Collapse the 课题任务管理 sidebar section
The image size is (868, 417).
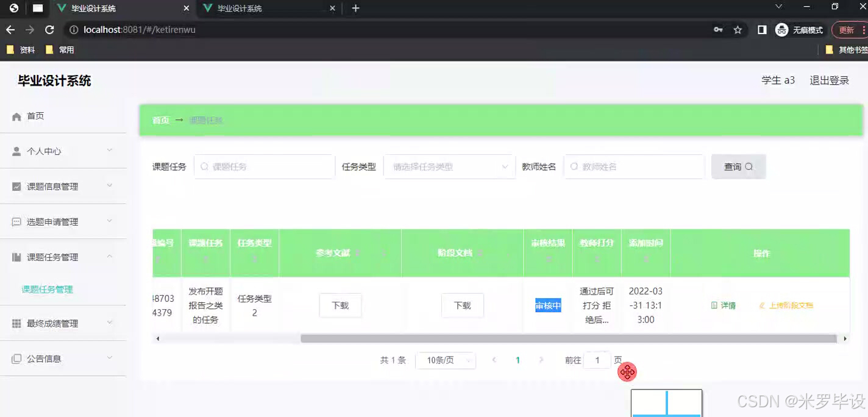click(63, 257)
